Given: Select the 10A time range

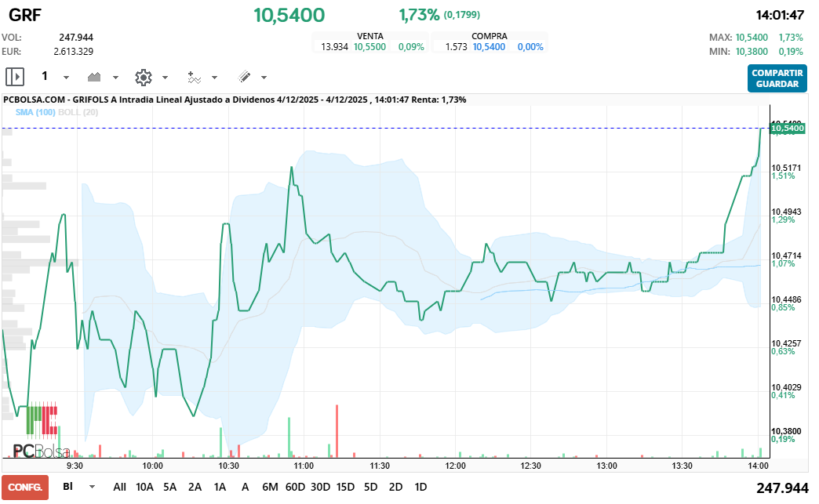Looking at the screenshot, I should (x=144, y=487).
